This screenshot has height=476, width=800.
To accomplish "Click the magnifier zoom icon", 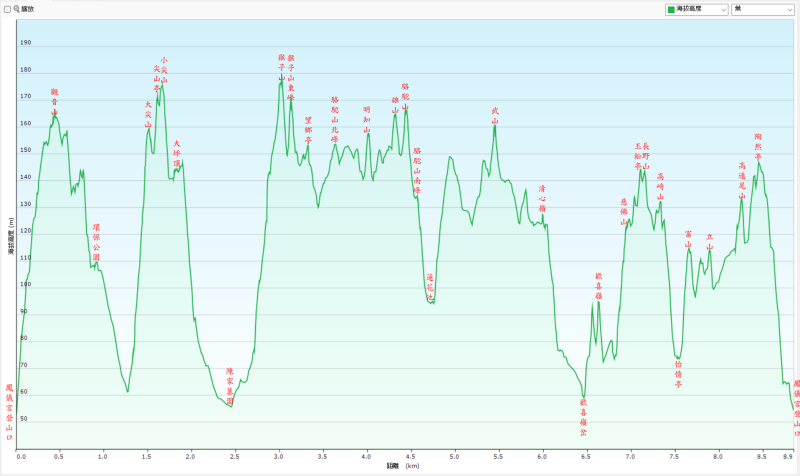I will (17, 8).
